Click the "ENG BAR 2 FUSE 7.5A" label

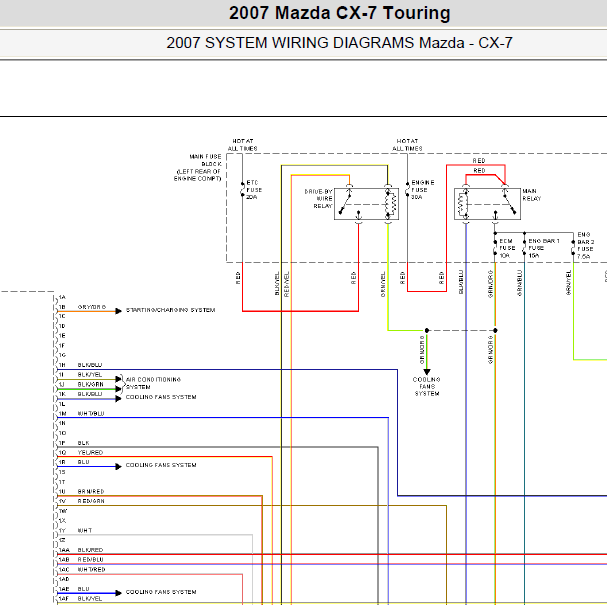tap(585, 245)
